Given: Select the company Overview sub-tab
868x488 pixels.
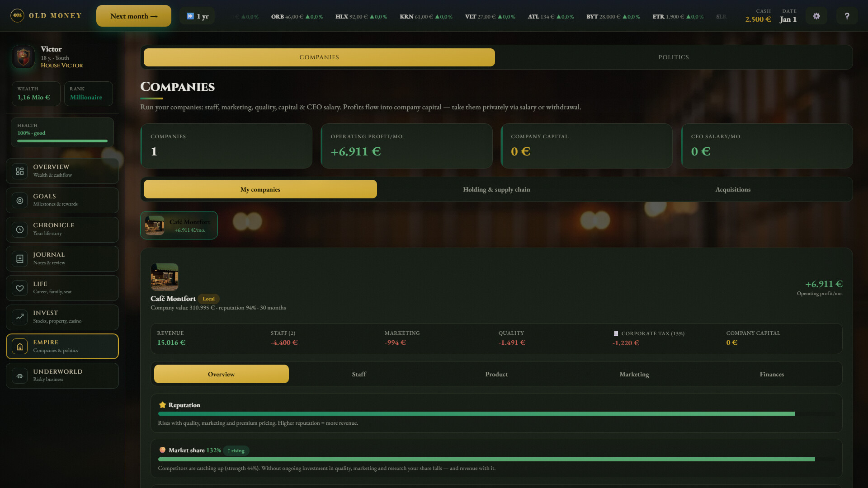Looking at the screenshot, I should (x=222, y=374).
